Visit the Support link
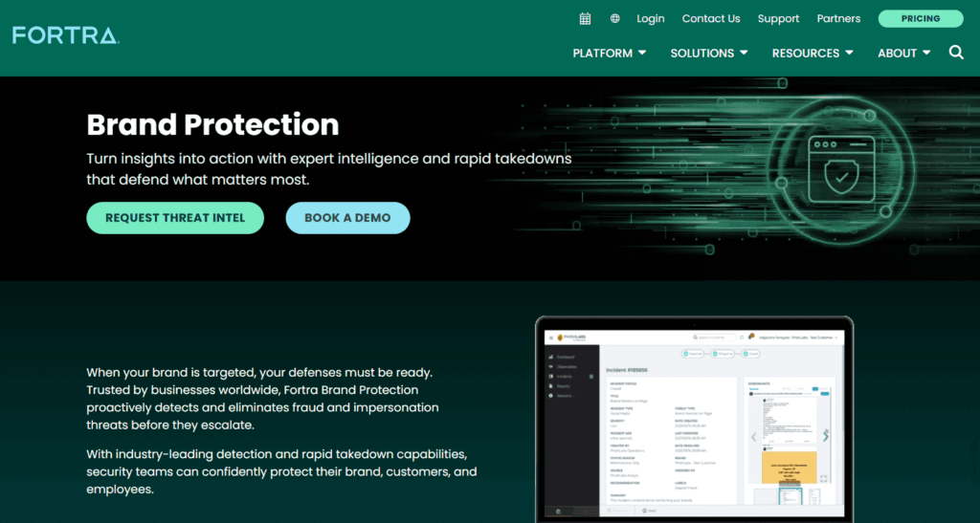980x523 pixels. [x=778, y=19]
